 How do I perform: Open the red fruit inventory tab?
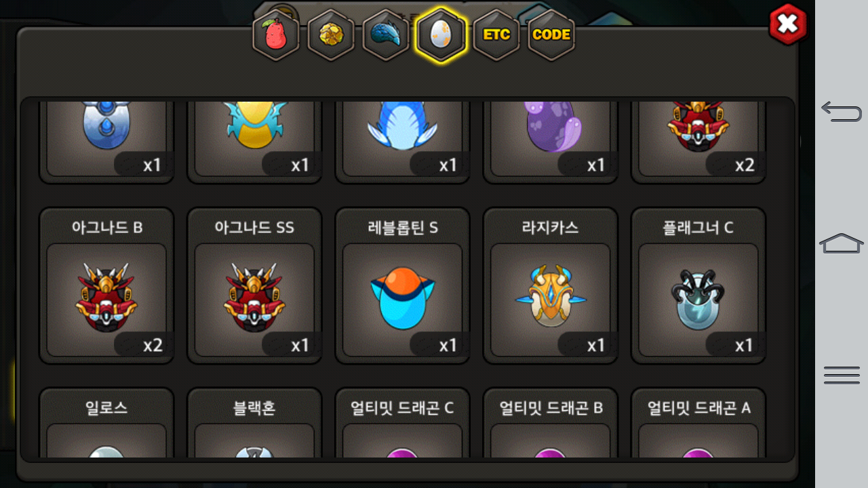pyautogui.click(x=276, y=35)
